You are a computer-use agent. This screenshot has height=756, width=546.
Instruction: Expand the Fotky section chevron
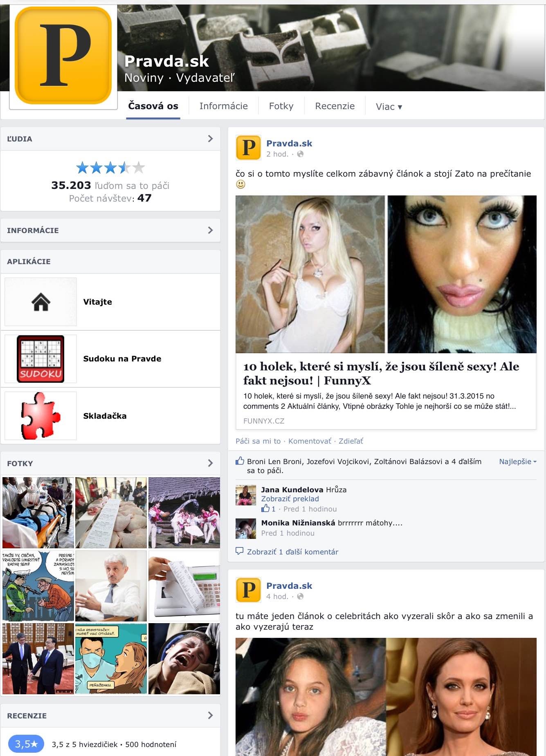(x=210, y=463)
